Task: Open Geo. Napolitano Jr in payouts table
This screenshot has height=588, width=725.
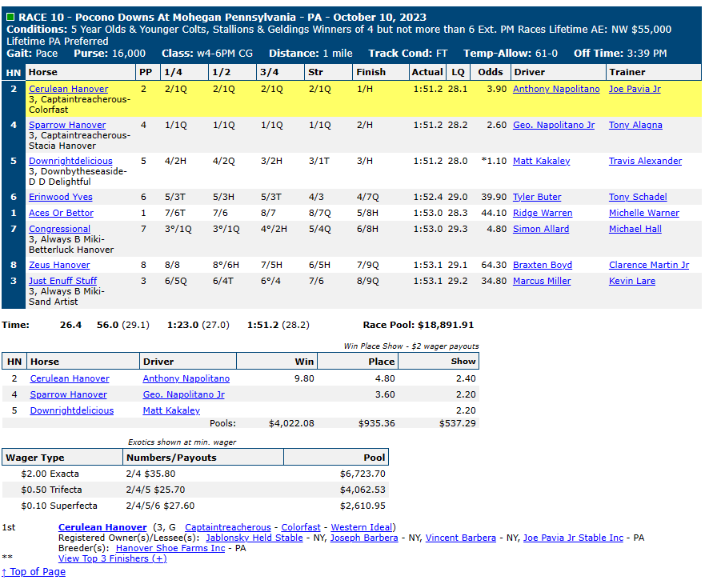Action: [183, 394]
